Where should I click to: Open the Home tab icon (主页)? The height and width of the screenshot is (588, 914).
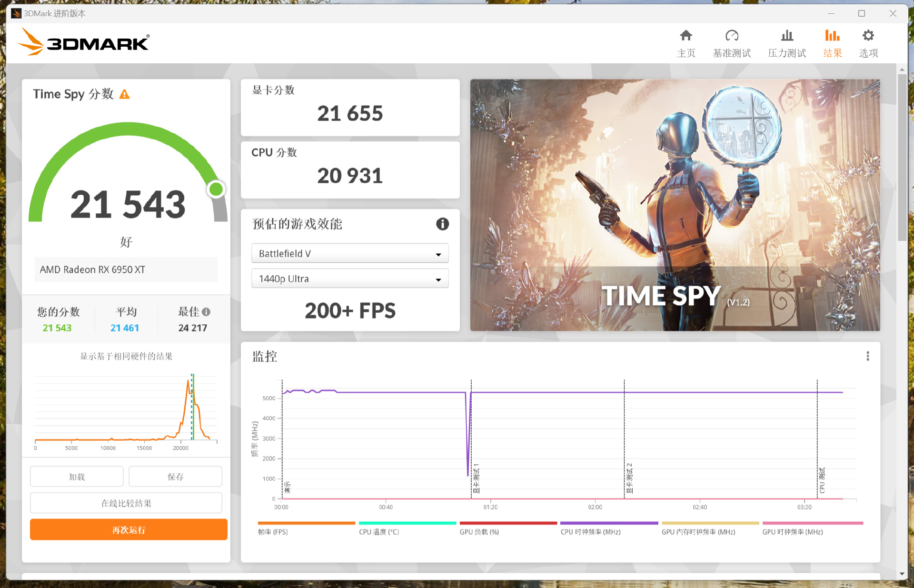click(x=685, y=36)
